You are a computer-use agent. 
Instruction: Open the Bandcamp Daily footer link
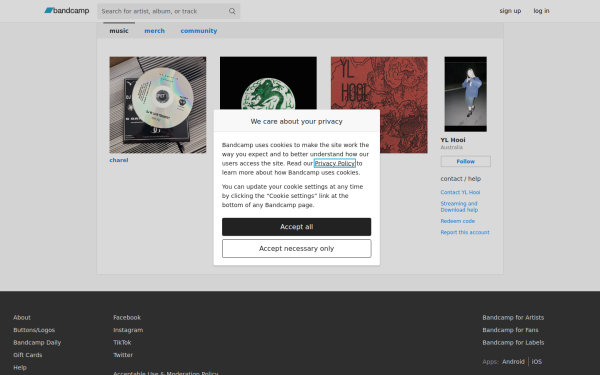pyautogui.click(x=37, y=342)
